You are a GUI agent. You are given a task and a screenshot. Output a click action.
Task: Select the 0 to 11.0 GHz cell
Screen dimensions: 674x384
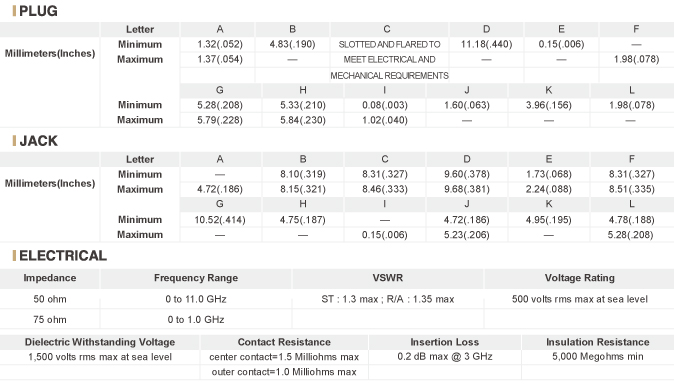click(x=196, y=299)
